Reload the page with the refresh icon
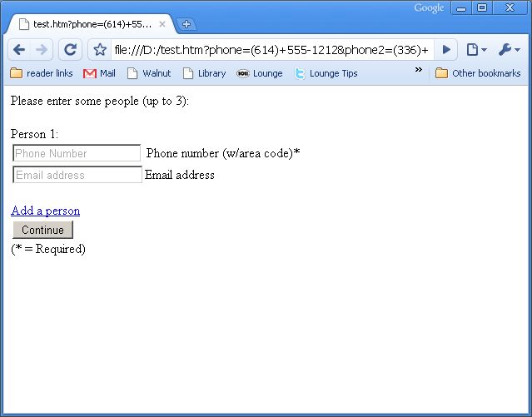This screenshot has width=532, height=417. pyautogui.click(x=70, y=50)
